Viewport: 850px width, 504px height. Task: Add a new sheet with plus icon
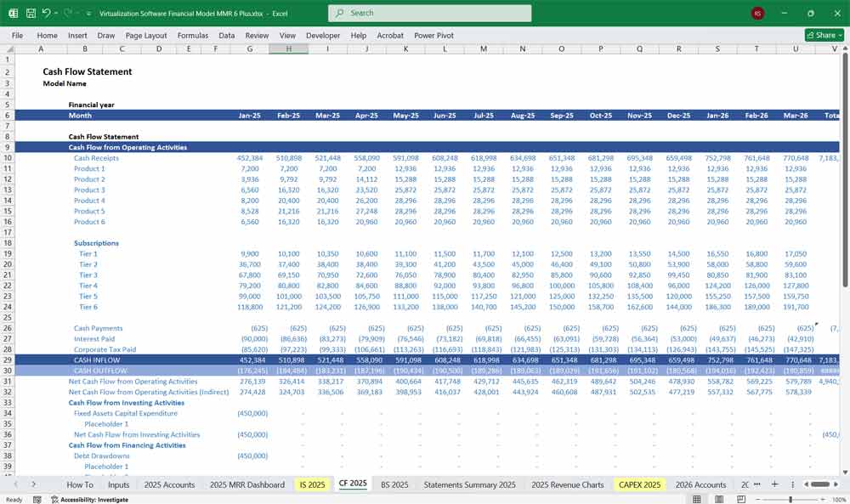pyautogui.click(x=774, y=484)
